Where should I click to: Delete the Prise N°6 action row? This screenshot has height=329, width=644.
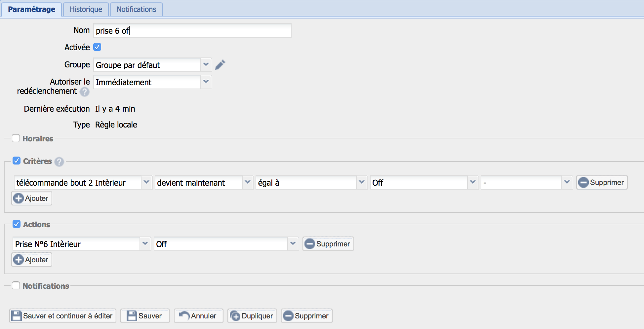328,244
